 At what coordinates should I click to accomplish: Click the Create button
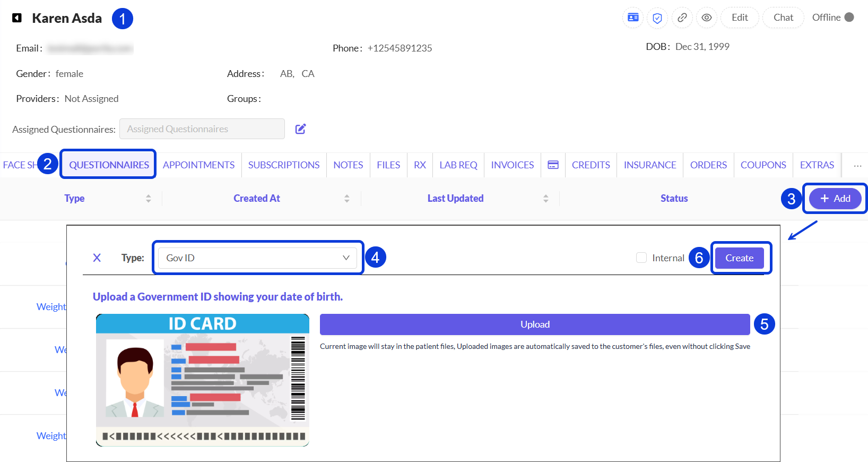click(x=740, y=258)
